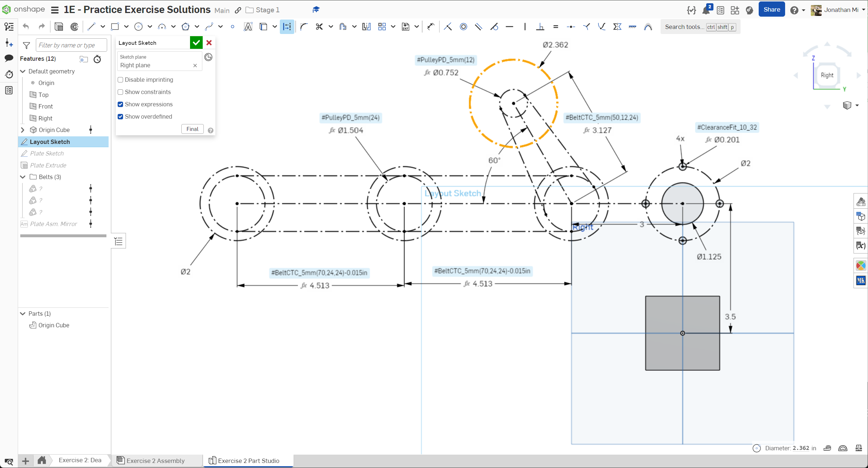The image size is (868, 468).
Task: Select the Line sketch tool
Action: tap(91, 27)
